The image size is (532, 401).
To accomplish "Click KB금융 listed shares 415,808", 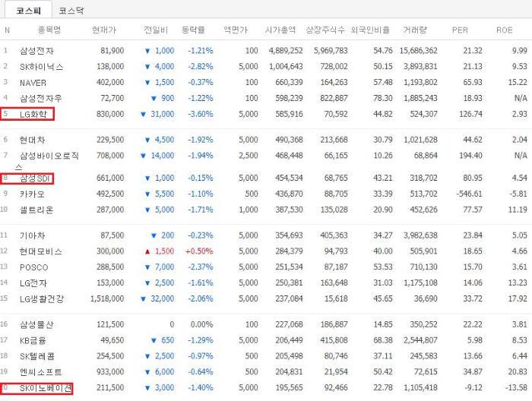I will tap(334, 340).
